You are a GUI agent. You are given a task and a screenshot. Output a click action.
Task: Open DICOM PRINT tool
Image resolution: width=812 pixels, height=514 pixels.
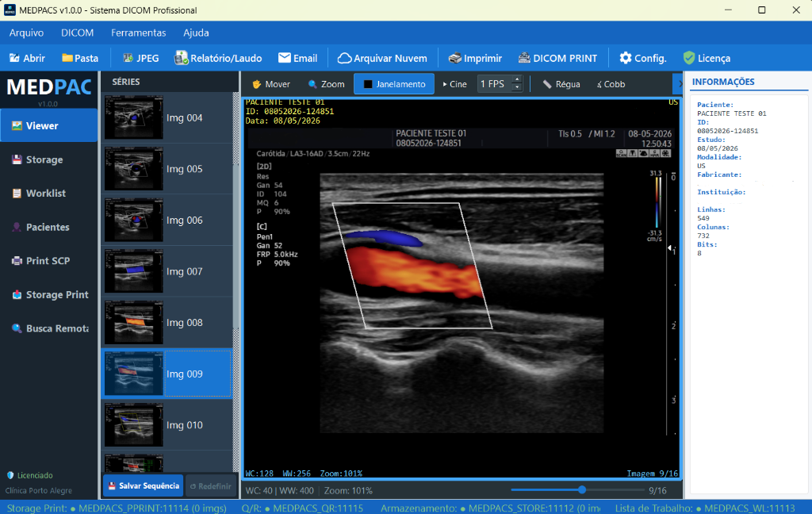(557, 58)
